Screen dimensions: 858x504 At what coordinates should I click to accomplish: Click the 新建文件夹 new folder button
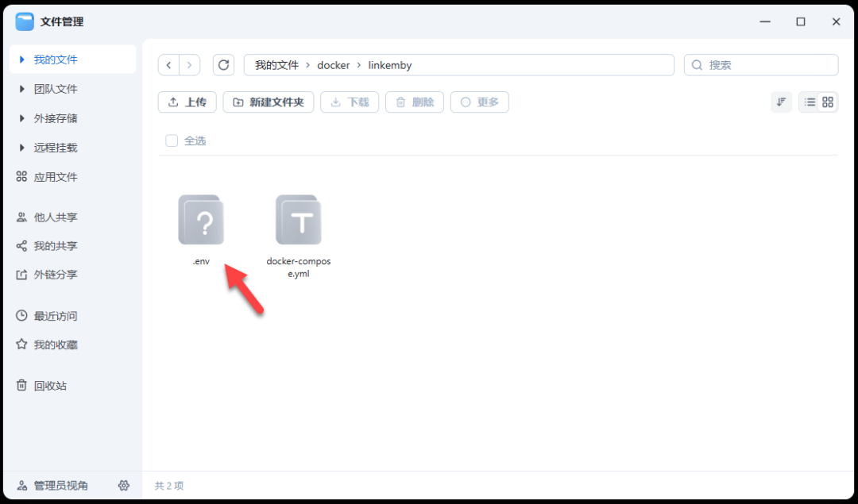coord(268,102)
